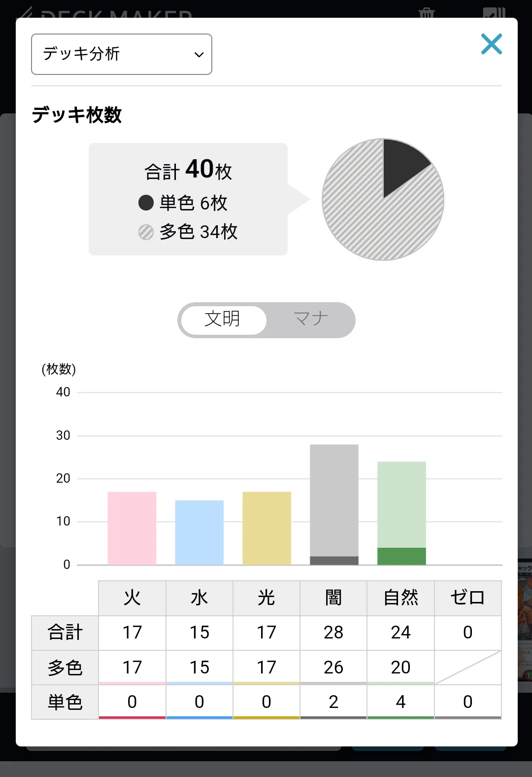
Task: Click the dark green 自然 mono segment
Action: (x=401, y=556)
